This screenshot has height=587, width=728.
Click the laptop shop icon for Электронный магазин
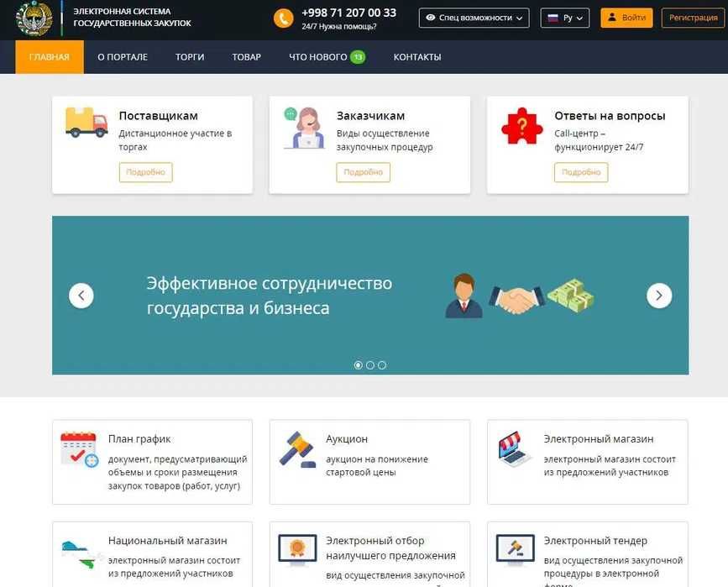tap(514, 448)
